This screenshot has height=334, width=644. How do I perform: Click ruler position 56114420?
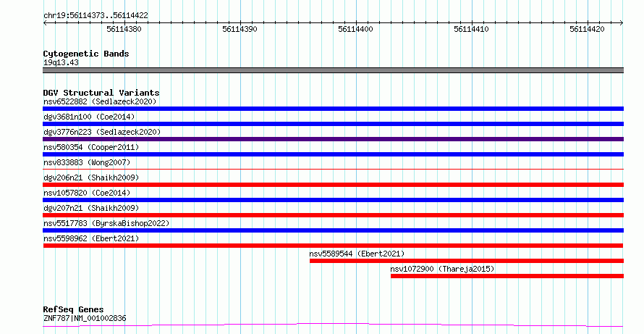588,29
